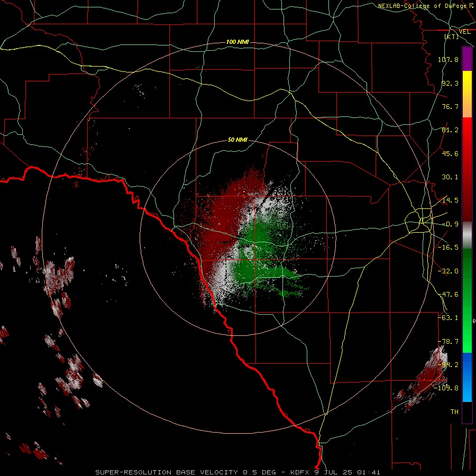Click the 76.7 velocity scale value
This screenshot has width=476, height=476.
(x=450, y=106)
